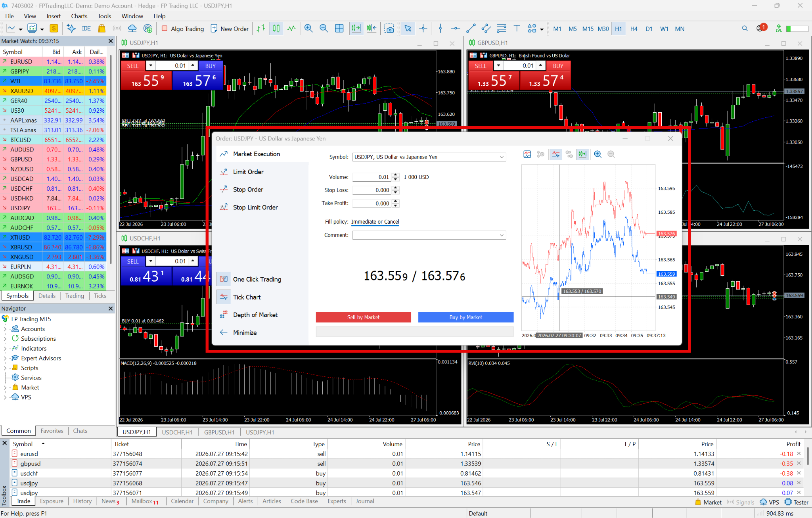
Task: Select the candlestick chart type icon
Action: pyautogui.click(x=276, y=29)
